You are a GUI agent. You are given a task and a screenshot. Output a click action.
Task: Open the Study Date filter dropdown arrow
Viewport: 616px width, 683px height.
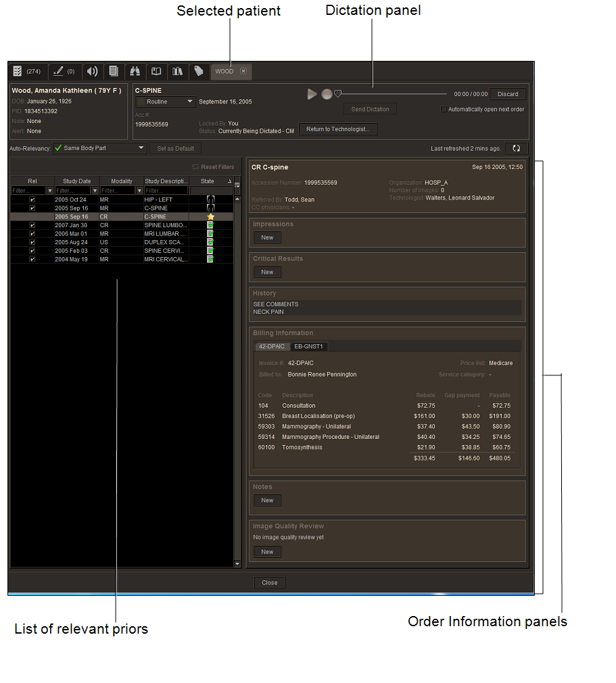(95, 191)
